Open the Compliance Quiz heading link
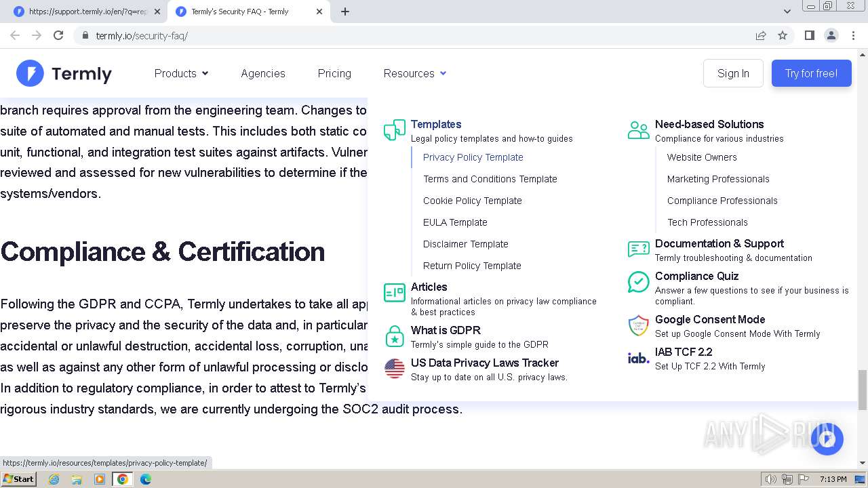Viewport: 868px width, 488px height. coord(696,276)
